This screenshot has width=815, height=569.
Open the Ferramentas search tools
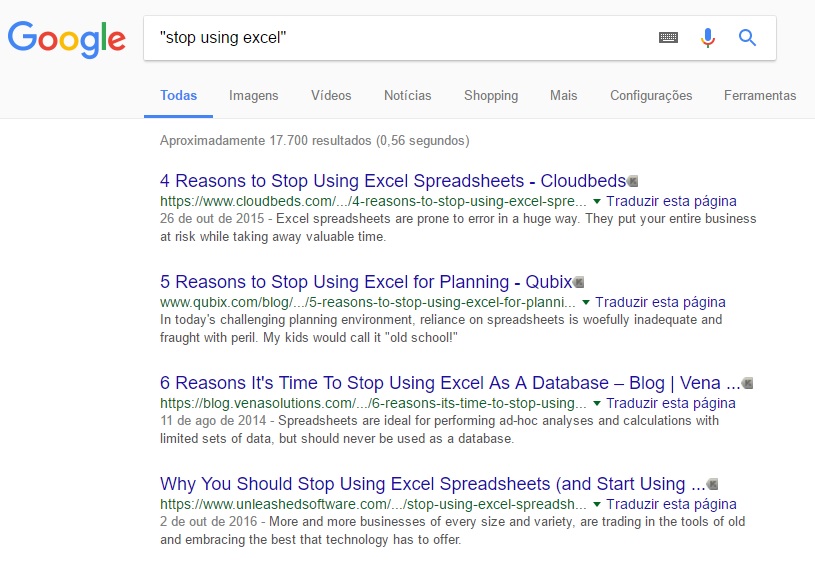coord(760,96)
